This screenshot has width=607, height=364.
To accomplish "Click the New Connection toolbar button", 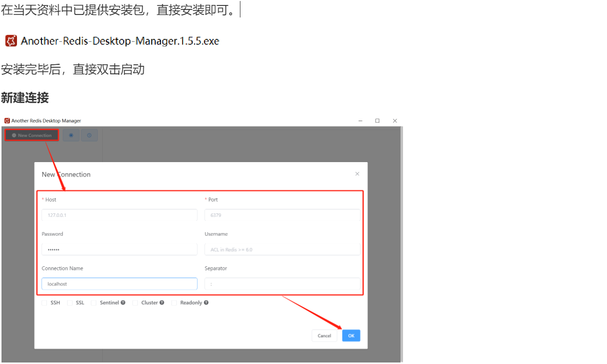I will point(31,135).
